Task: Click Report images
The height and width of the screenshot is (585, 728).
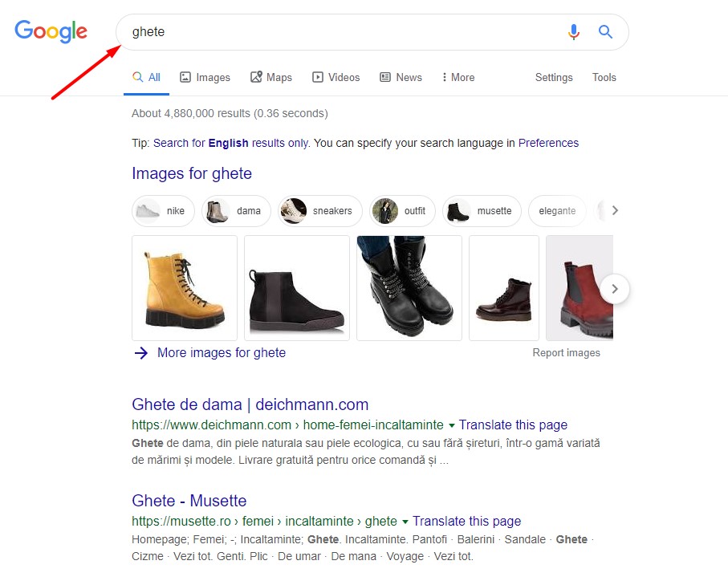Action: (x=566, y=353)
